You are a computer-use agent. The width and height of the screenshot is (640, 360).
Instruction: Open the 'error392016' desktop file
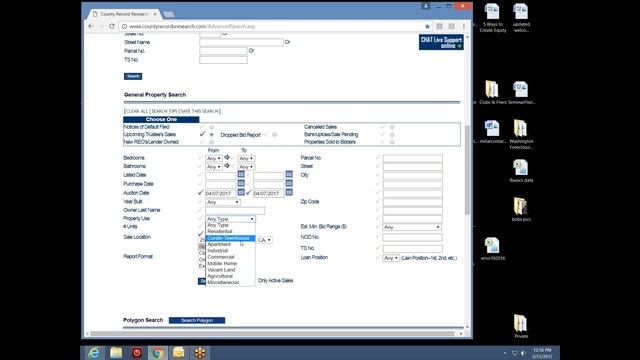[493, 249]
